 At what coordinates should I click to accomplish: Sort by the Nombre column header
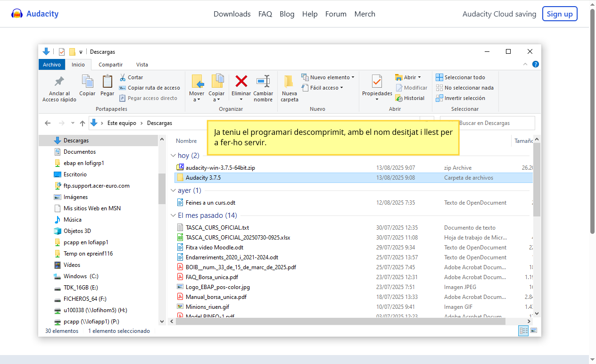(186, 141)
